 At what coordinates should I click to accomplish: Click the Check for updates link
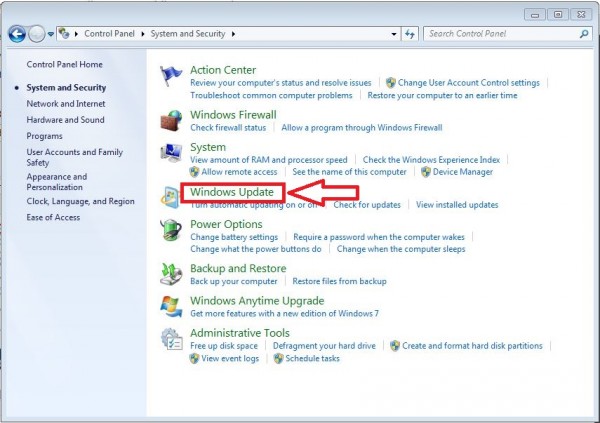click(367, 205)
